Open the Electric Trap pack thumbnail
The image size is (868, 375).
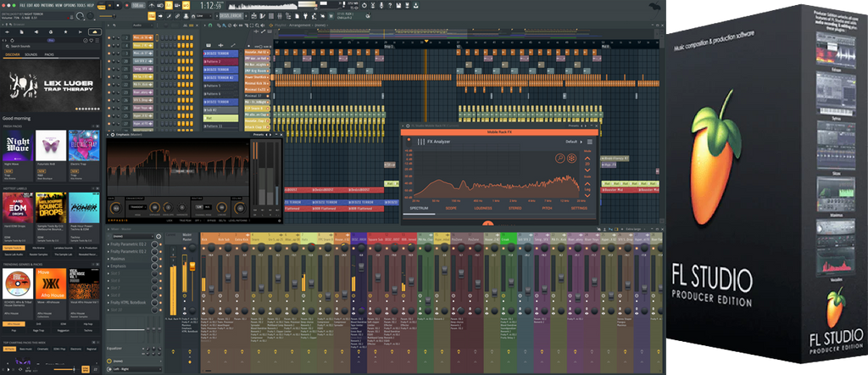84,145
